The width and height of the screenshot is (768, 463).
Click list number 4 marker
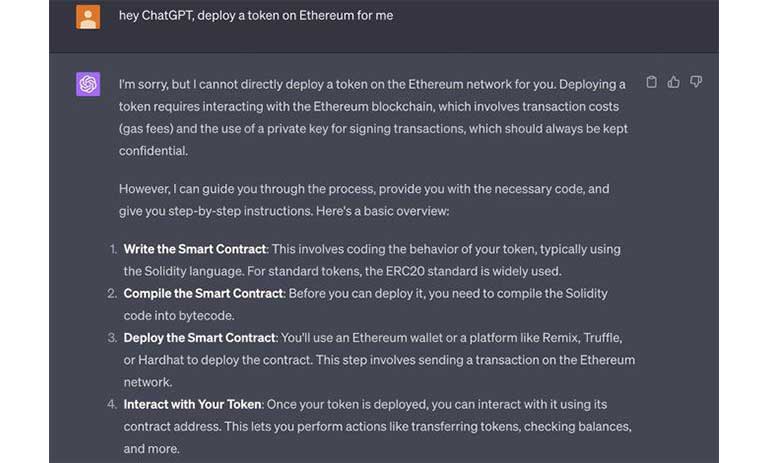[112, 404]
